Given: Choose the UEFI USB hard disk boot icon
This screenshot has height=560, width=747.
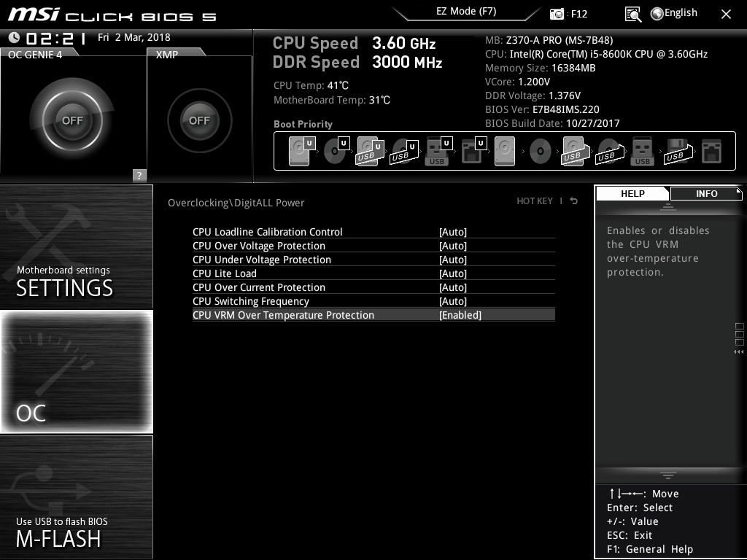Looking at the screenshot, I should pos(370,151).
